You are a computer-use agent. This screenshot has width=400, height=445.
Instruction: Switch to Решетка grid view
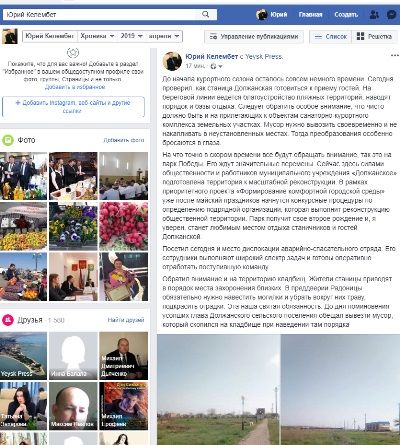click(x=374, y=36)
